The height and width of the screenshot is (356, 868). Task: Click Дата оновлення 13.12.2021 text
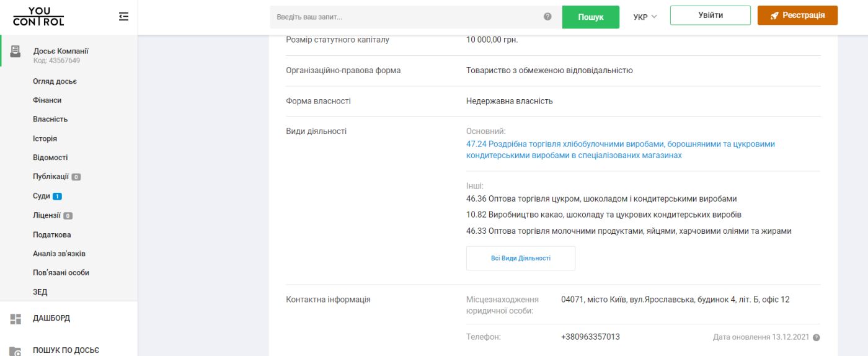[x=761, y=337]
